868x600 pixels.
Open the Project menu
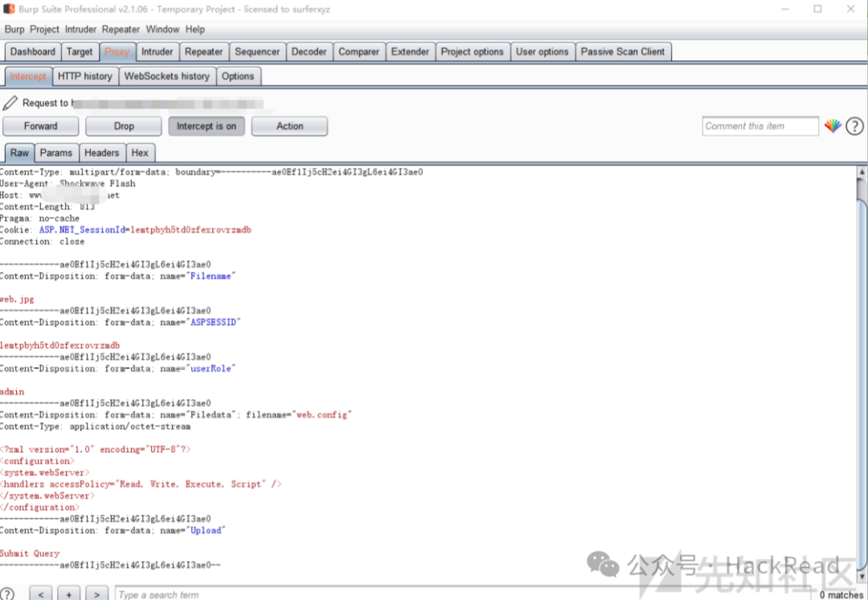(44, 30)
